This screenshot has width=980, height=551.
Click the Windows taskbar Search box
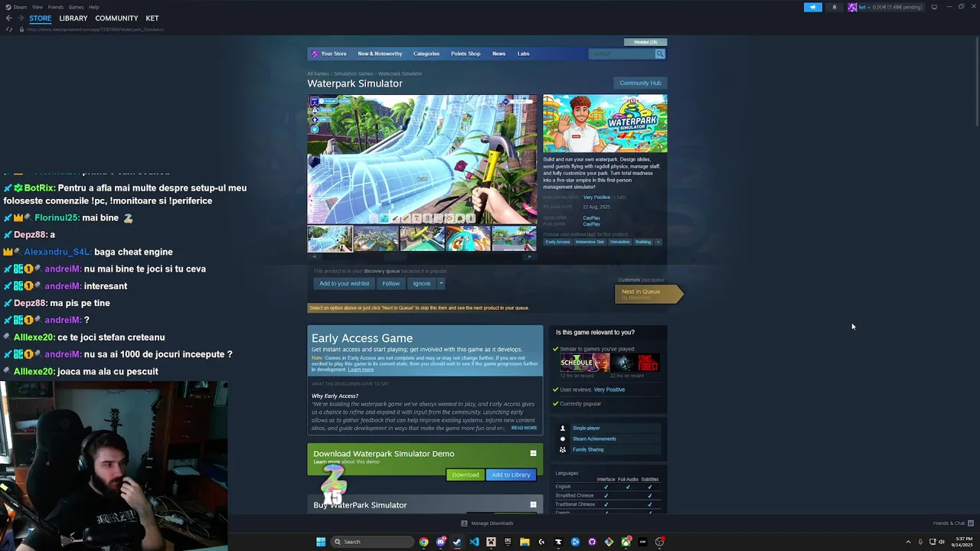coord(371,542)
